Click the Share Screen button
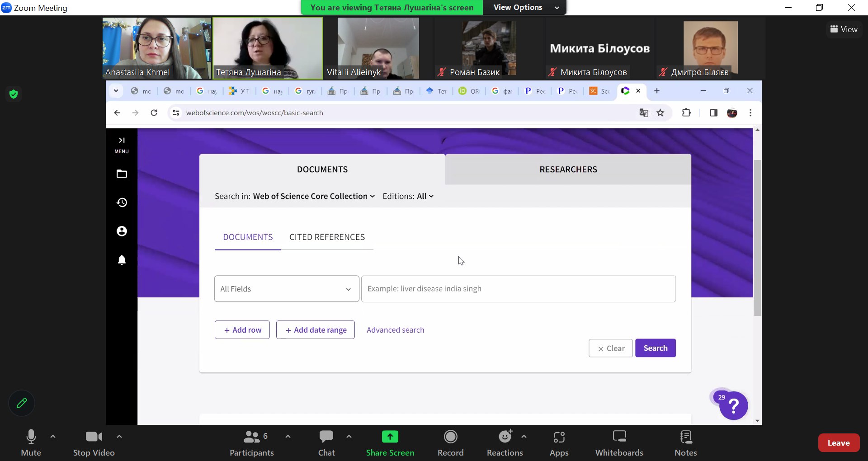 (x=390, y=443)
